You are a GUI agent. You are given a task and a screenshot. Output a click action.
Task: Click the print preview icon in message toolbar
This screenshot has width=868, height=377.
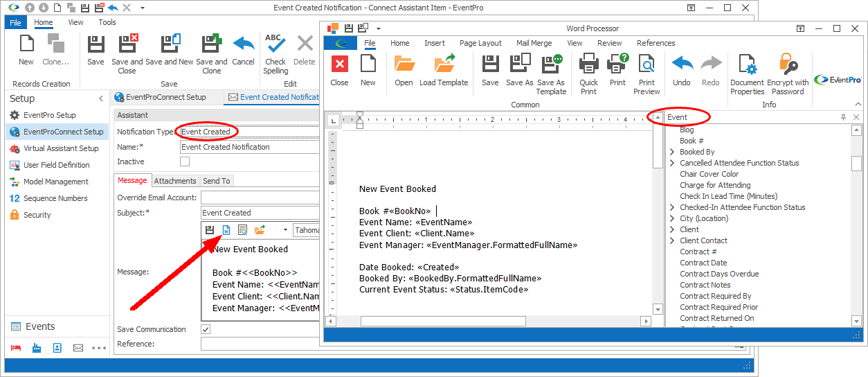242,229
